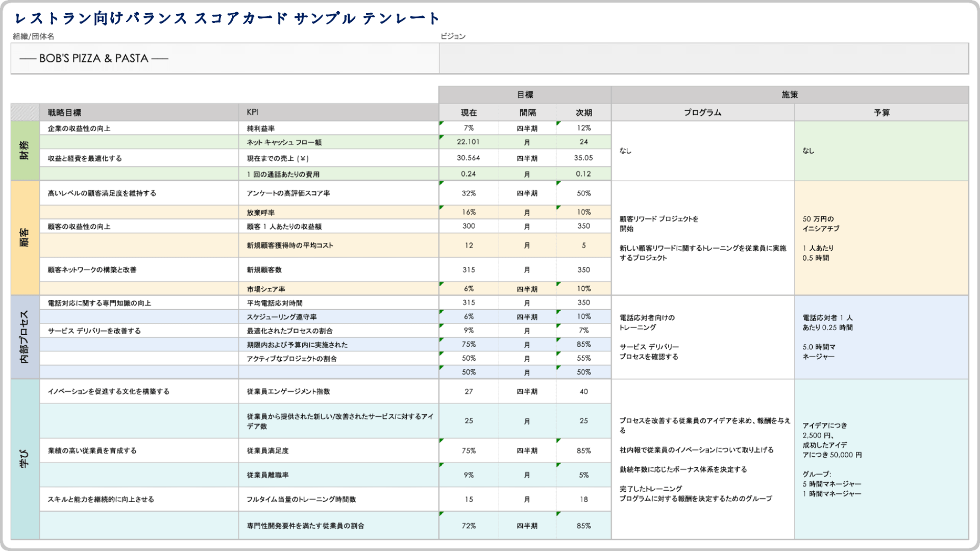Viewport: 980px width, 551px height.
Task: Click the 内部プロセス category label
Action: (25, 337)
